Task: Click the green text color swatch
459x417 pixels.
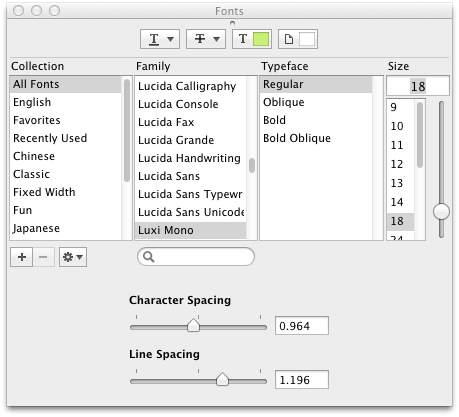Action: tap(261, 39)
